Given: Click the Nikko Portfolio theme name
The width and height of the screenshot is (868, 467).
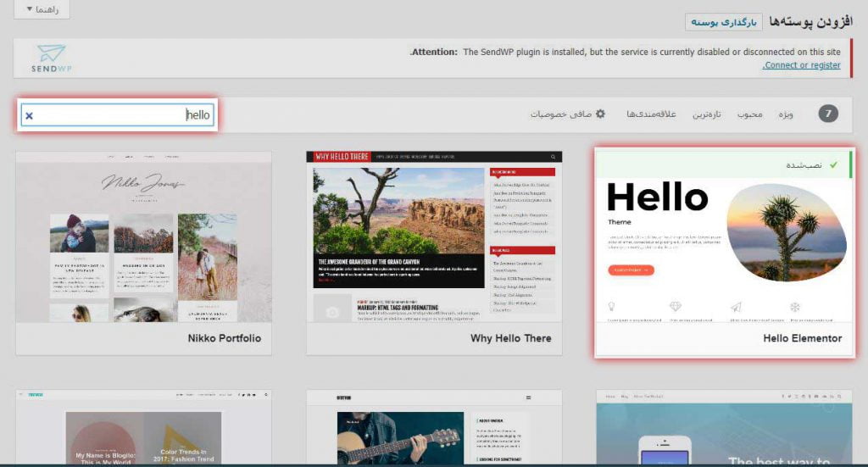Looking at the screenshot, I should [224, 338].
